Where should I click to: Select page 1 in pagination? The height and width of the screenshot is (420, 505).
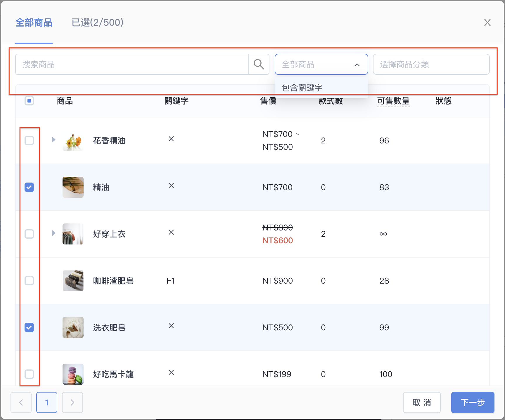pos(47,402)
